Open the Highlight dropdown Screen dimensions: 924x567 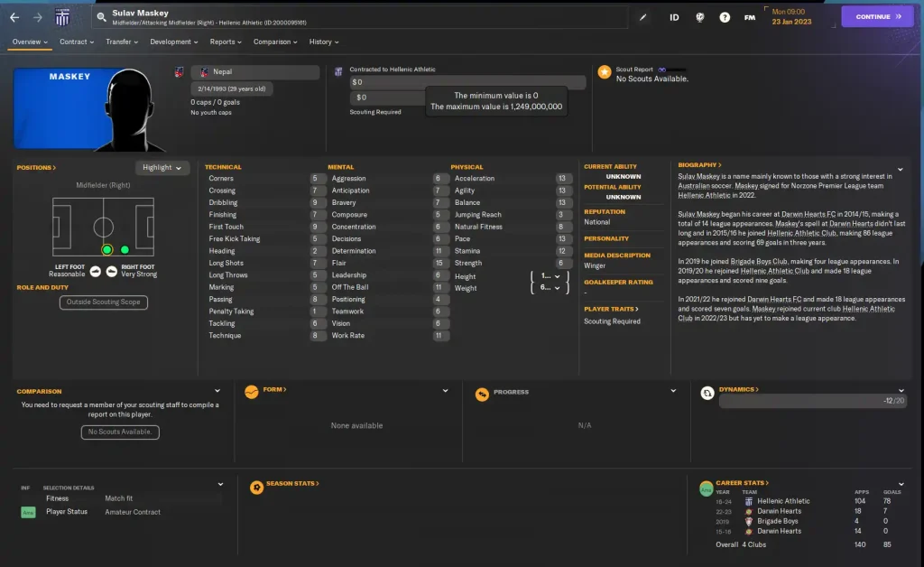[x=162, y=168]
